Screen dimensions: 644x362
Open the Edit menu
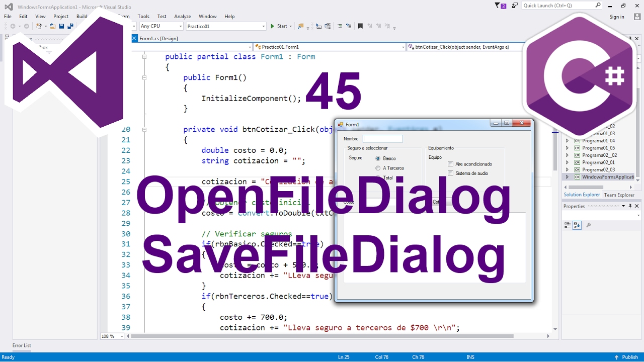[x=23, y=16]
